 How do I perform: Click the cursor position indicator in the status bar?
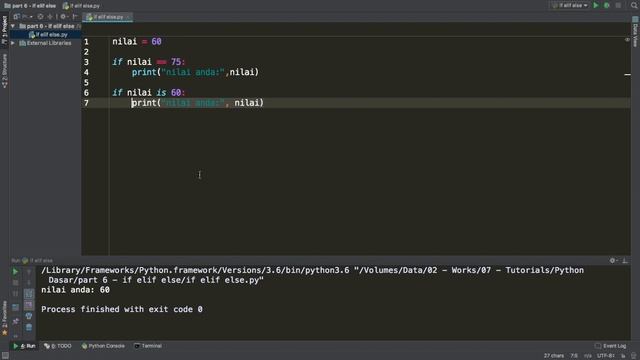[574, 356]
